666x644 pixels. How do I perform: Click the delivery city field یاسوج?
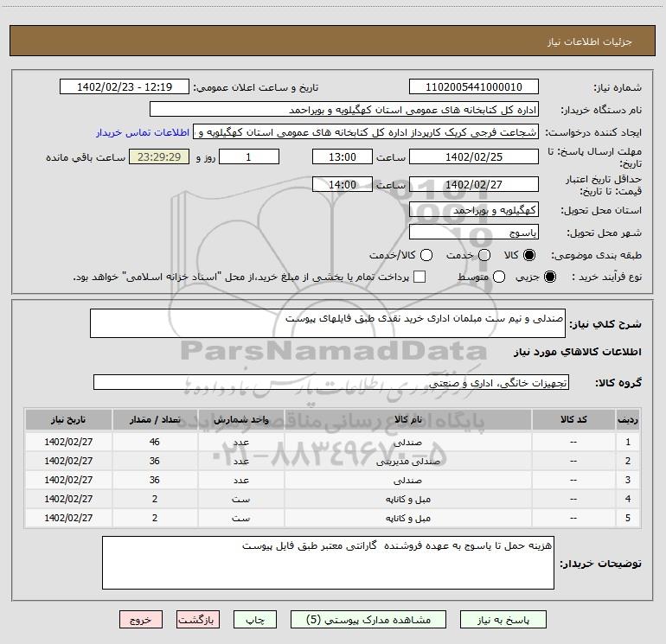click(x=474, y=233)
